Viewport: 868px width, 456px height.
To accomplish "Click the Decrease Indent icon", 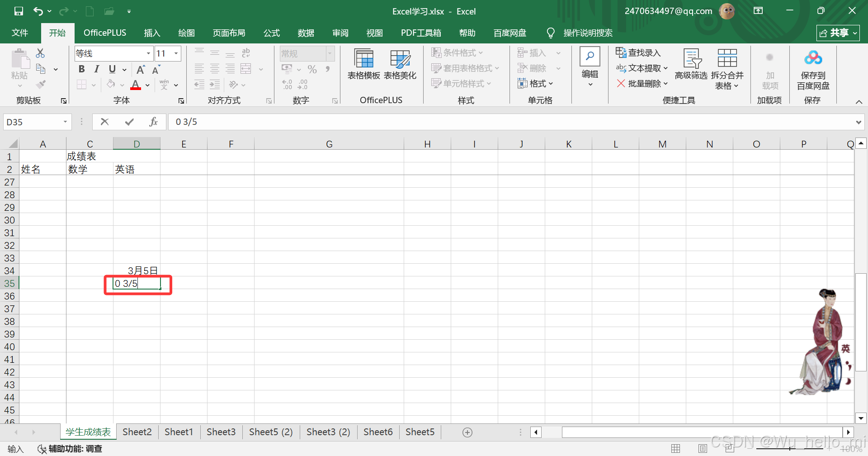I will point(199,85).
